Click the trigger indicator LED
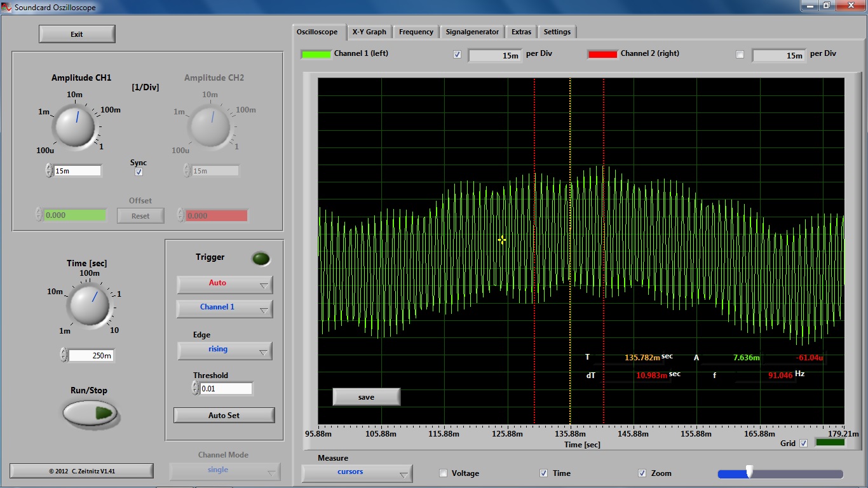Screen dimensions: 868x488 click(x=261, y=259)
